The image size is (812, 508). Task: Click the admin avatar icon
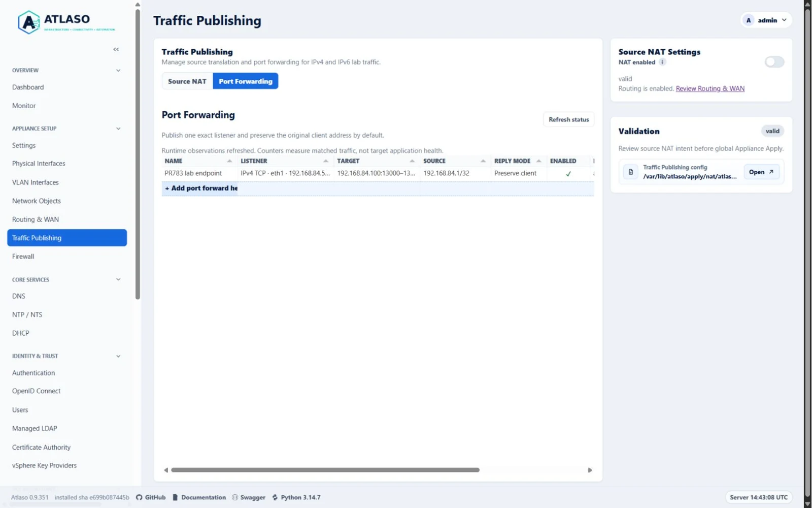pyautogui.click(x=748, y=20)
